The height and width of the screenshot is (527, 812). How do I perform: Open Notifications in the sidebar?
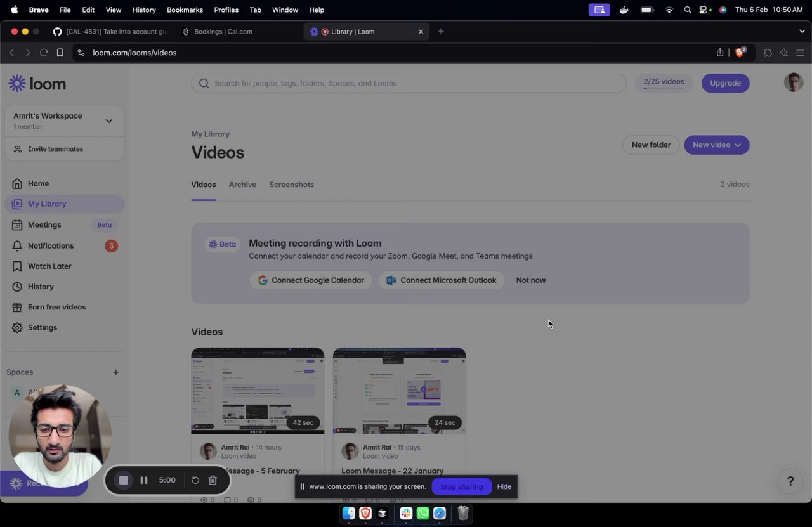click(51, 245)
